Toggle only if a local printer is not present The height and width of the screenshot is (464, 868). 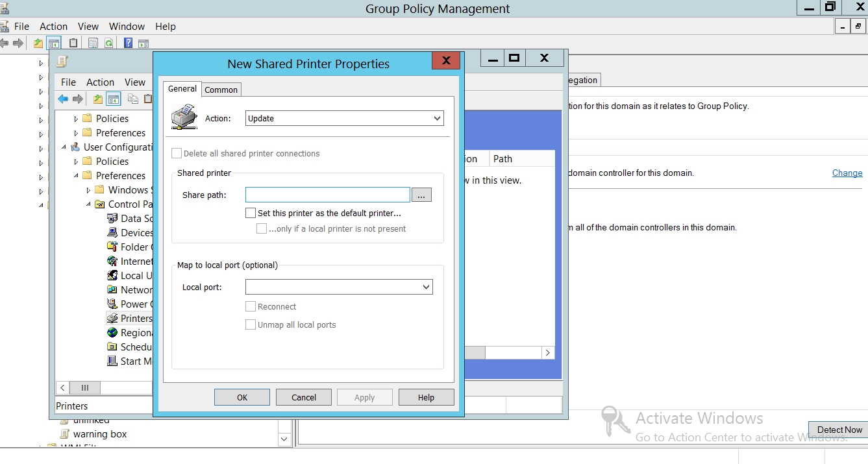coord(262,228)
